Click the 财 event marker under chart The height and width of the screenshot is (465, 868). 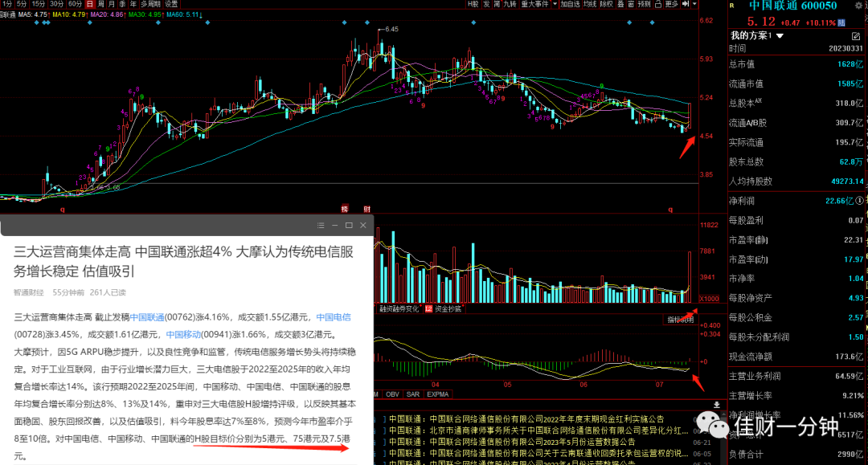pyautogui.click(x=366, y=209)
